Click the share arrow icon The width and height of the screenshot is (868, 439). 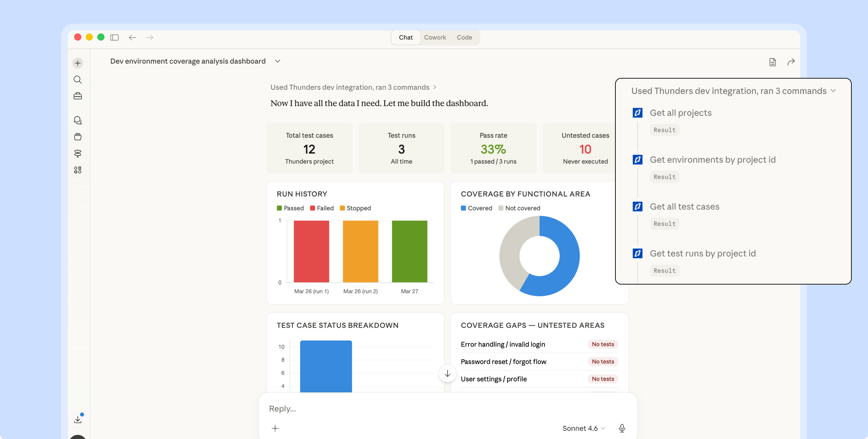[x=791, y=62]
